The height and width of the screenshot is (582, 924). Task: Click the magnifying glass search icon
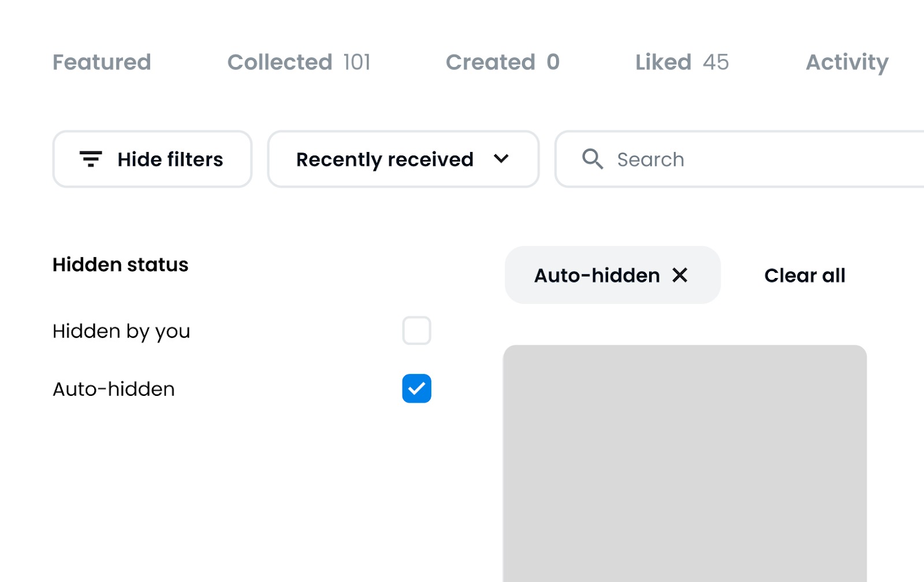tap(592, 159)
